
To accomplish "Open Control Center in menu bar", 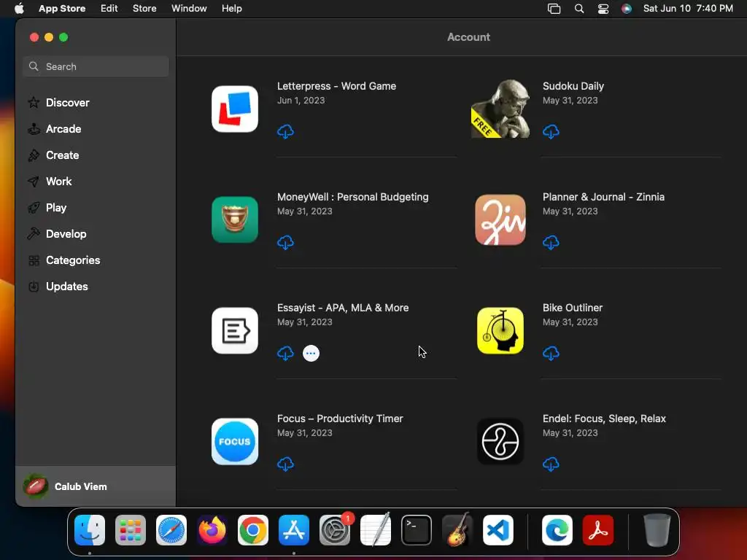I will click(x=603, y=8).
